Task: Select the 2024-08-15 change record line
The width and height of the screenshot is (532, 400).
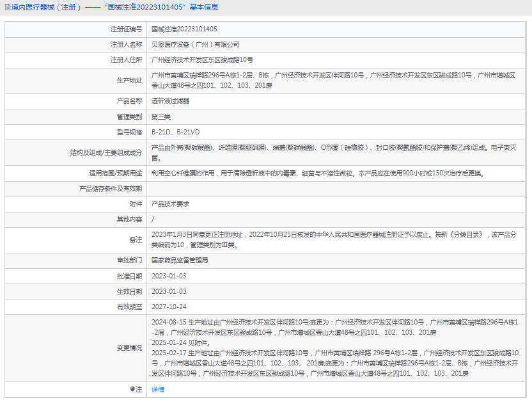Action: (x=334, y=327)
